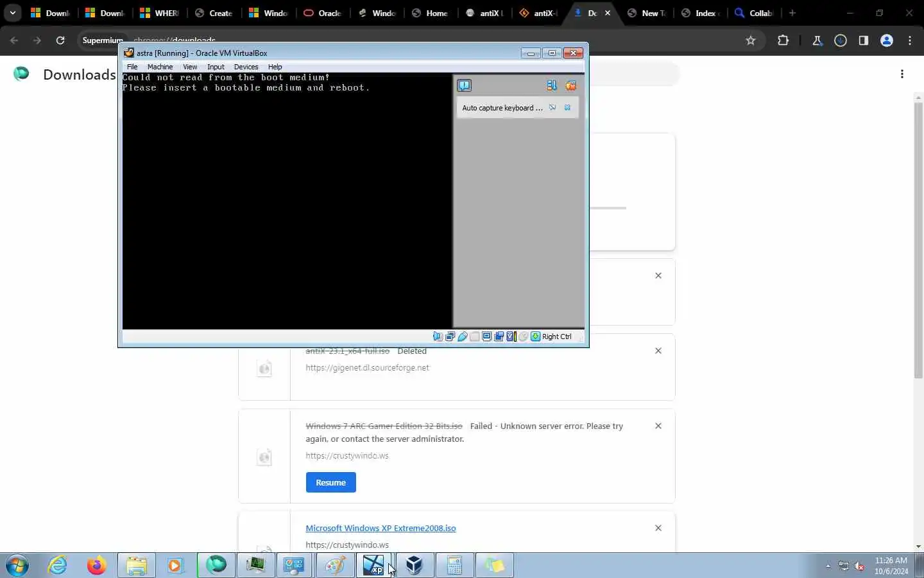This screenshot has width=924, height=578.
Task: Click the detach icon on Auto capture notification
Action: [552, 108]
